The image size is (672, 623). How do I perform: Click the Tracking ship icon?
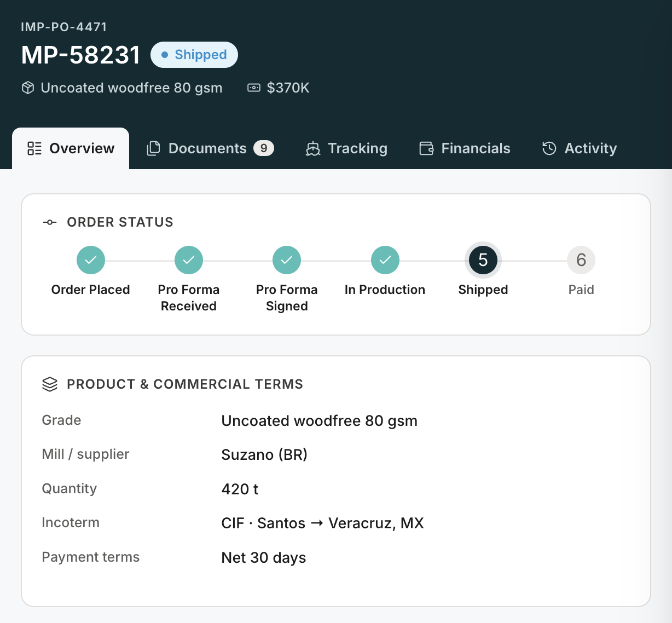pos(313,148)
